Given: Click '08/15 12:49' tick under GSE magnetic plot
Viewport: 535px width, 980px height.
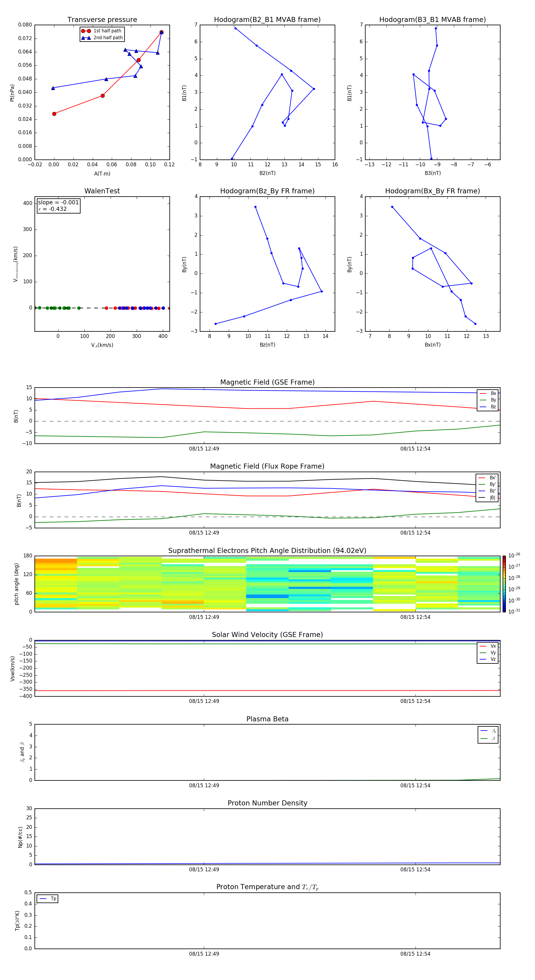Looking at the screenshot, I should point(204,449).
